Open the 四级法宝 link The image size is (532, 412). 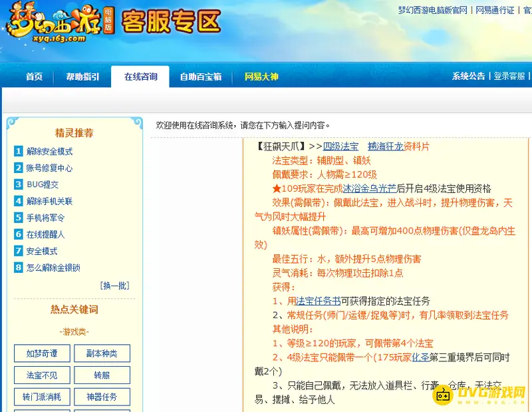(340, 146)
